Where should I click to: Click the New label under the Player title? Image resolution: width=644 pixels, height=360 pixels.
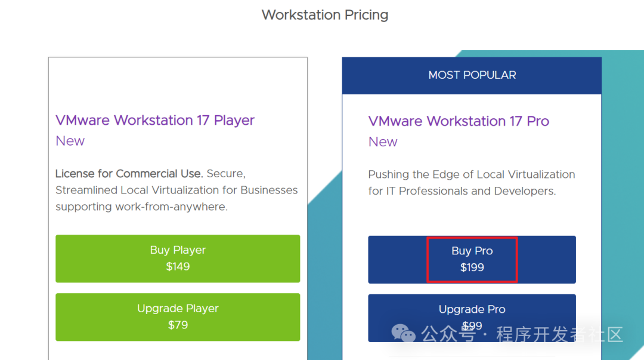pos(70,141)
